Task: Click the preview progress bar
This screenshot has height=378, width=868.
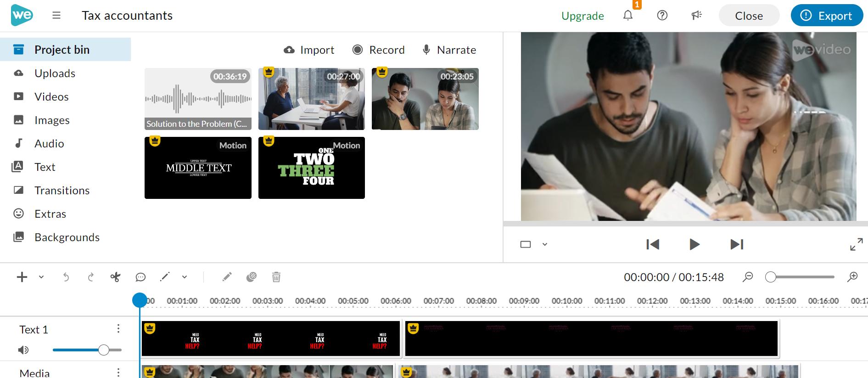Action: click(x=686, y=224)
